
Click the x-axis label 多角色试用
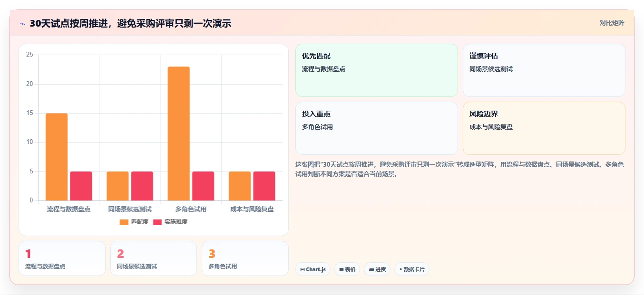[x=191, y=209]
